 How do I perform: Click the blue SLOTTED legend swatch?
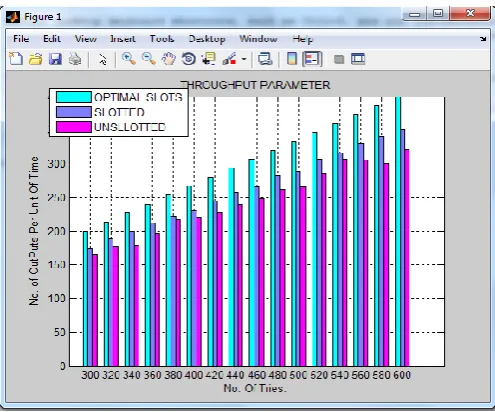tap(74, 112)
